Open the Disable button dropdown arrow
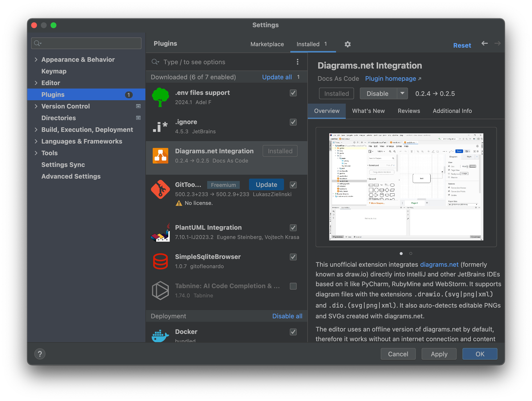 coord(403,94)
